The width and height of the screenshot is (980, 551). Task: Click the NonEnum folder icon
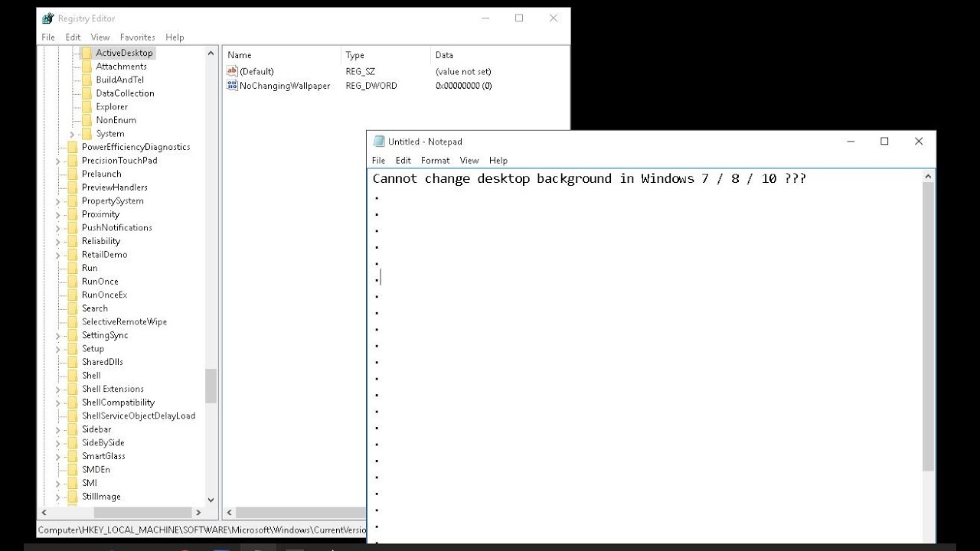[87, 120]
